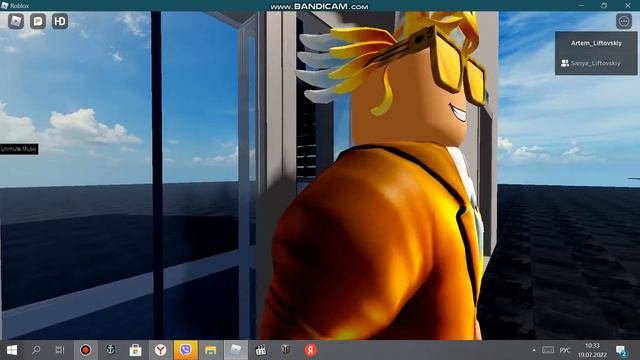Open Windows taskbar search
The image size is (640, 360).
tap(36, 350)
